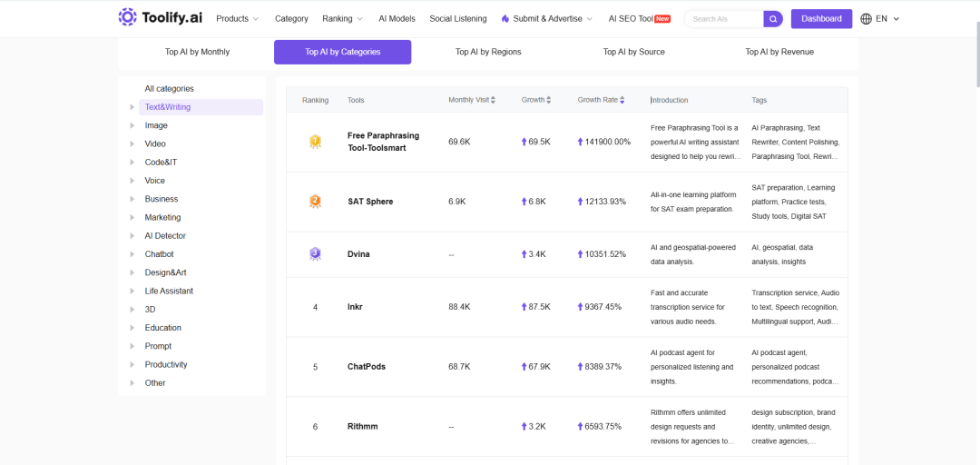Screen dimensions: 980x465
Task: Switch to Top AI by Regions tab
Action: click(x=488, y=52)
